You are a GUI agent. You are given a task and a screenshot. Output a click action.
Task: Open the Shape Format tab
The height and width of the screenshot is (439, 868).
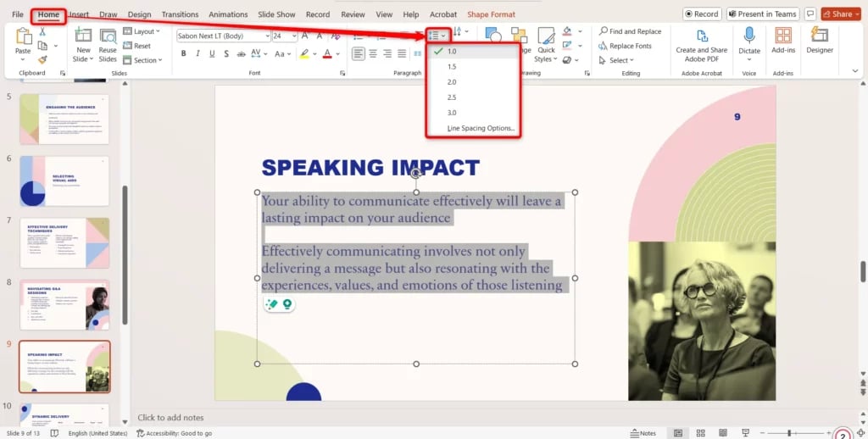click(x=491, y=14)
